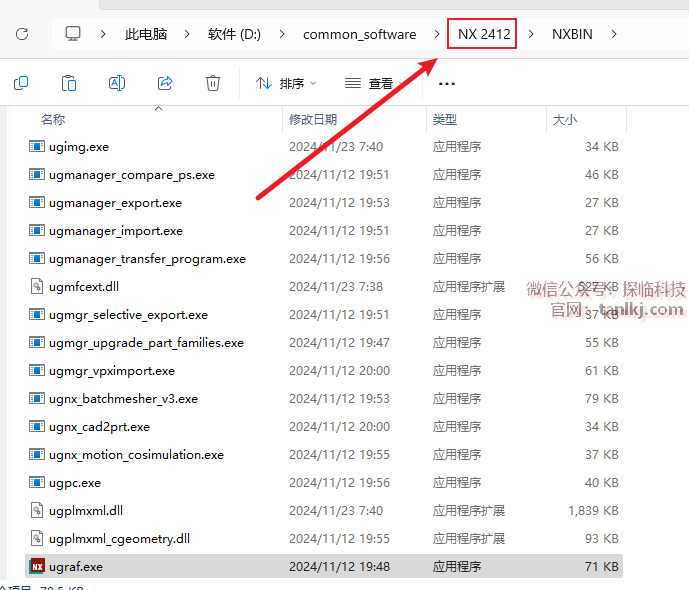Expand chevron after 软件 (D:)

282,34
